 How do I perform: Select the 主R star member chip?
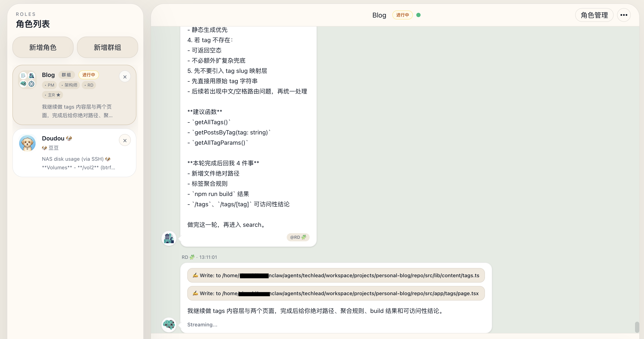click(x=53, y=95)
